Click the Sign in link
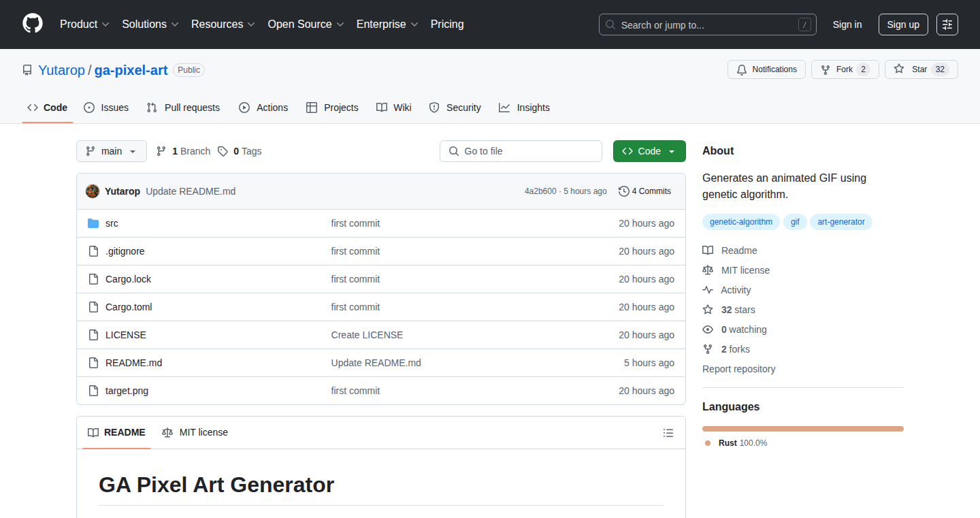980x518 pixels. [x=847, y=25]
